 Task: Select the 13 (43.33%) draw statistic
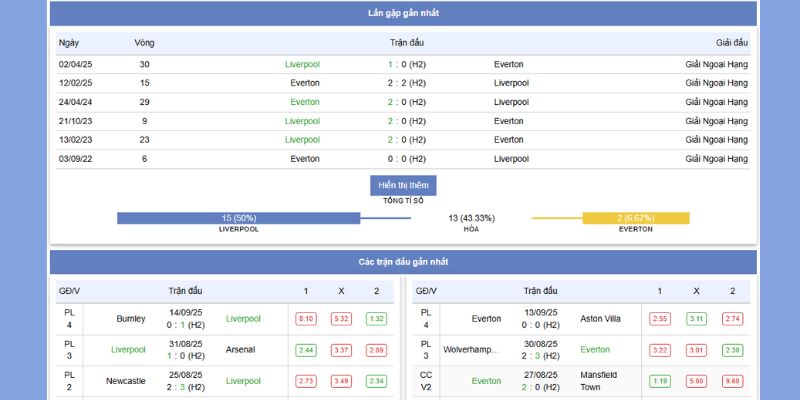[x=471, y=218]
